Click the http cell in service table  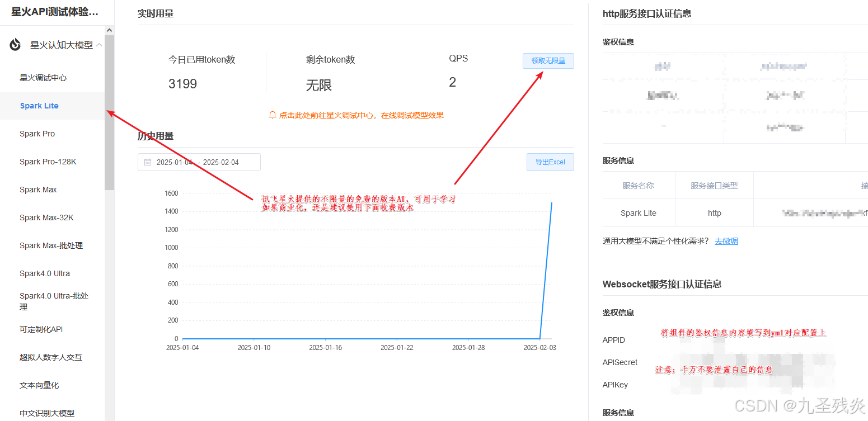click(x=715, y=213)
